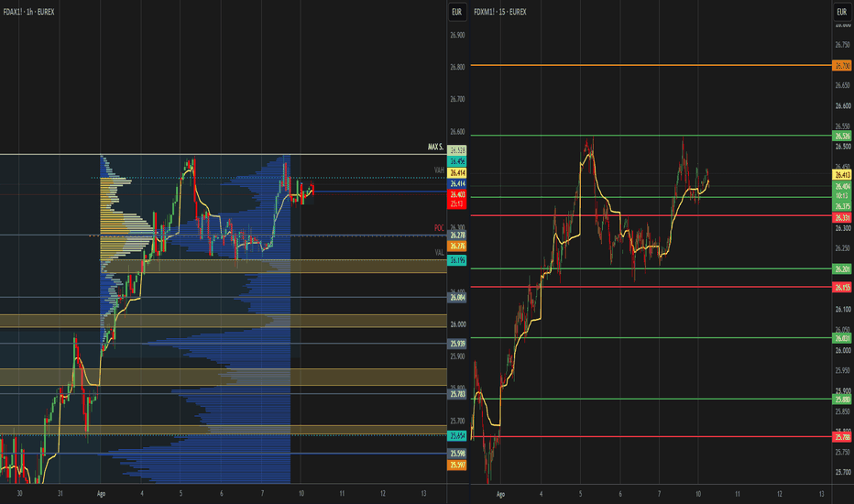Select the yellow 26.414 price label on left chart
Image resolution: width=854 pixels, height=504 pixels.
tap(457, 172)
